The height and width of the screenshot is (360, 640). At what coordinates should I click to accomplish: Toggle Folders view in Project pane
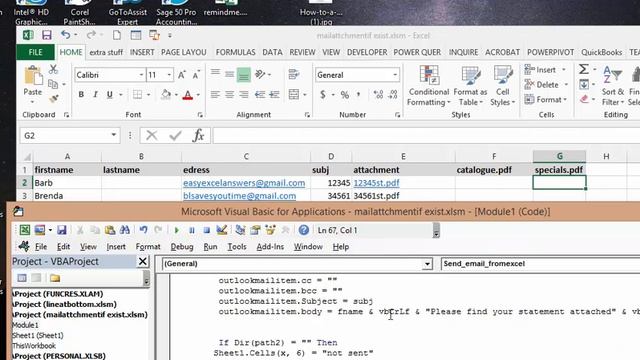point(55,278)
